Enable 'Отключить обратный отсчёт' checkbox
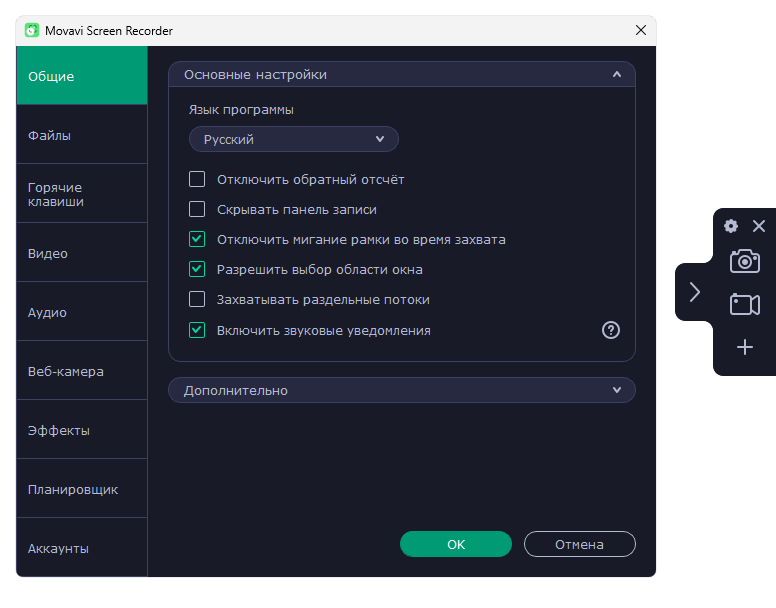 click(x=197, y=180)
